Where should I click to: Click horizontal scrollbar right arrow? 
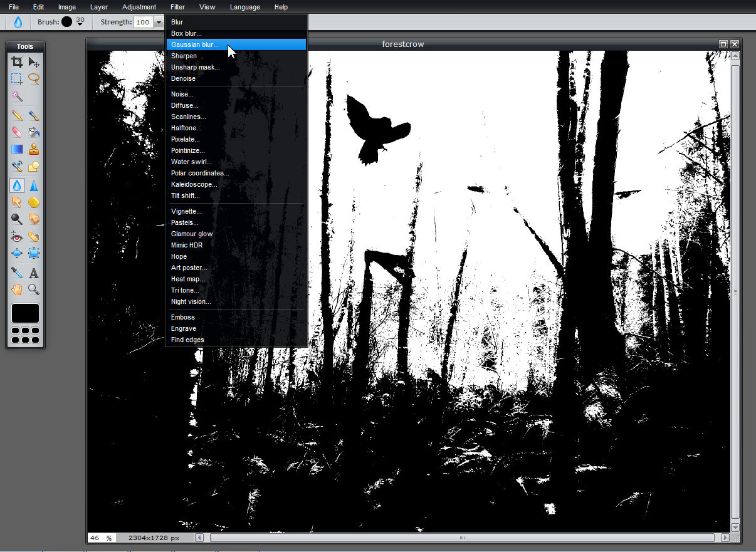click(725, 538)
